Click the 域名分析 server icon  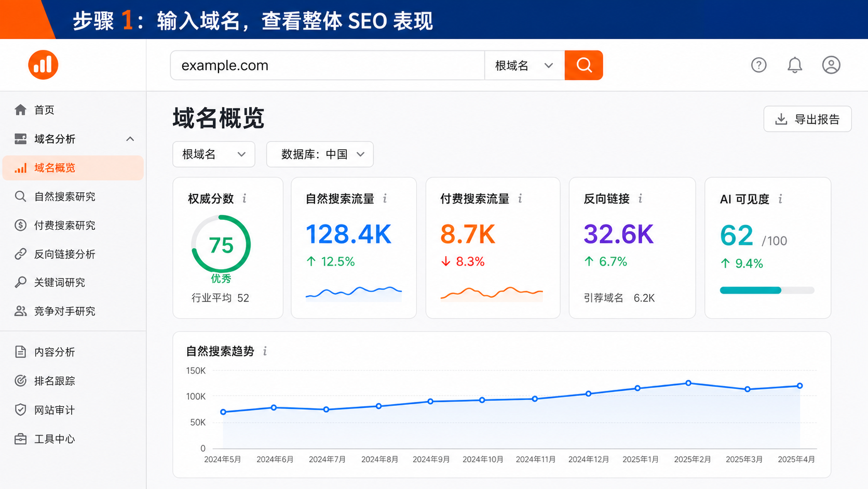pyautogui.click(x=20, y=139)
